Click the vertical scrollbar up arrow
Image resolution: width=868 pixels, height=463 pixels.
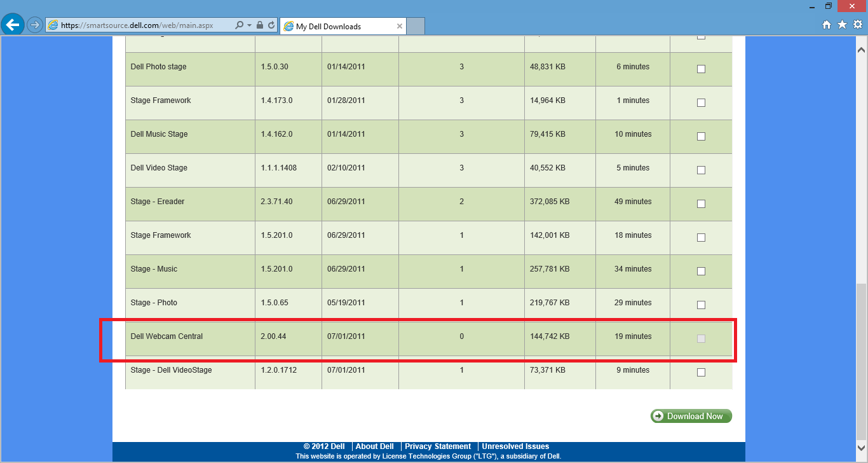862,49
